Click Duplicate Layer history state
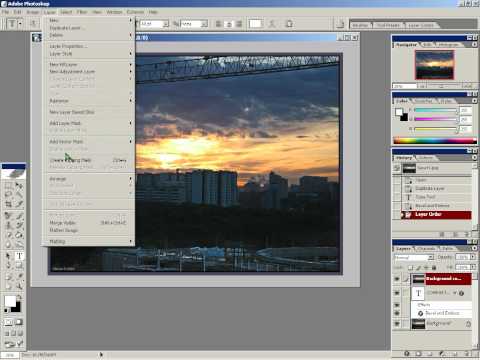Viewport: 480px width, 360px height. (x=436, y=189)
